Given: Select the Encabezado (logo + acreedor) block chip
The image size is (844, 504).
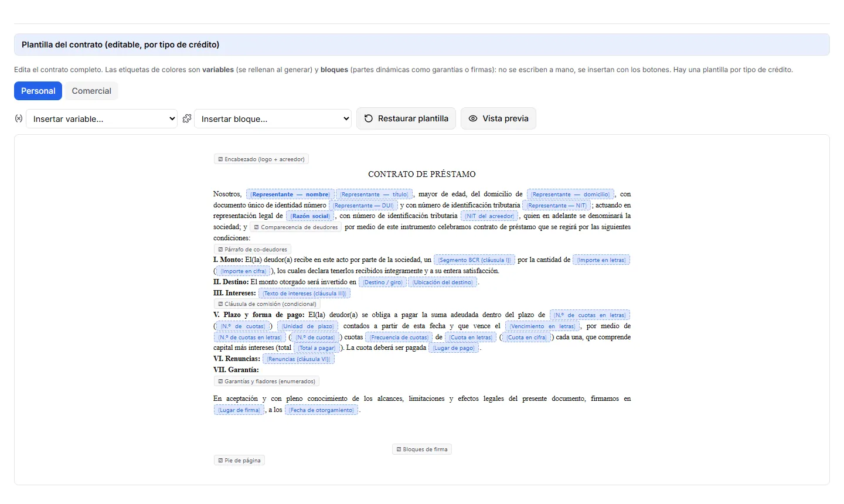Looking at the screenshot, I should click(261, 159).
